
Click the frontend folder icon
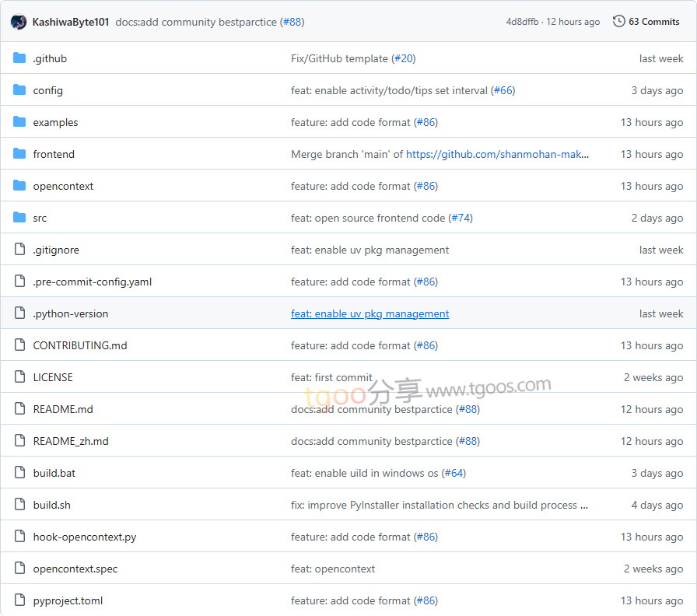tap(19, 154)
